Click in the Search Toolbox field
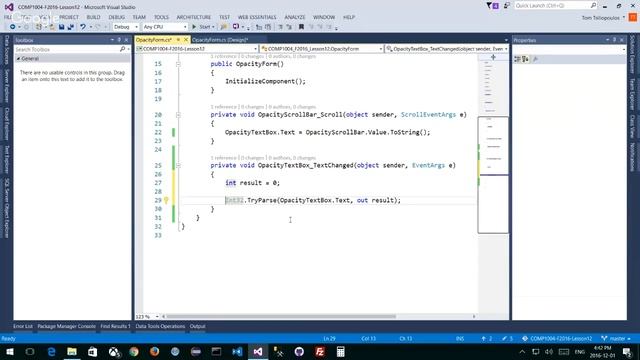Image resolution: width=640 pixels, height=360 pixels. (x=67, y=49)
